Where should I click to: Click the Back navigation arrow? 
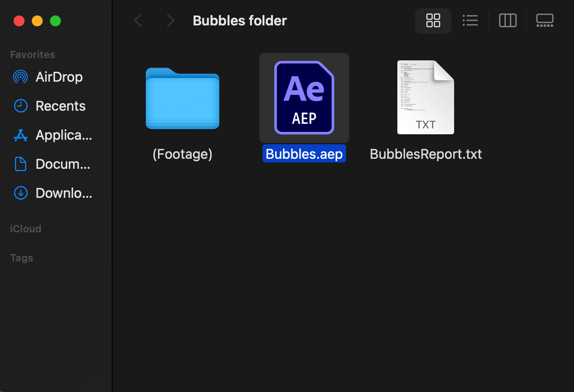(x=138, y=20)
